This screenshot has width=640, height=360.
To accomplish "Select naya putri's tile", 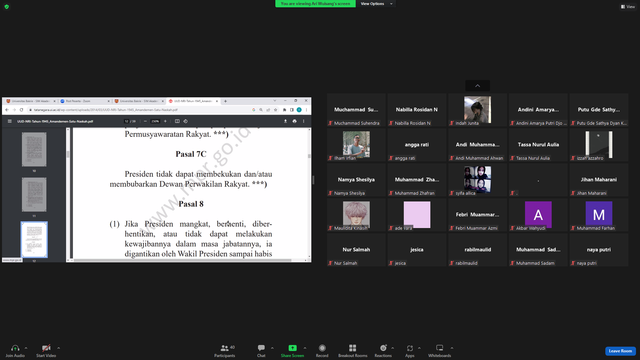I will (599, 250).
